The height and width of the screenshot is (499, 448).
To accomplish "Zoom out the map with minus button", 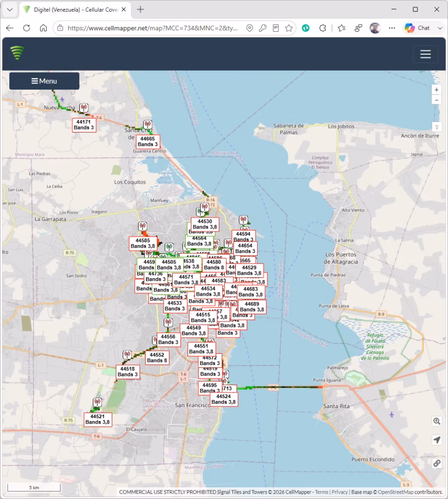I will 436,100.
